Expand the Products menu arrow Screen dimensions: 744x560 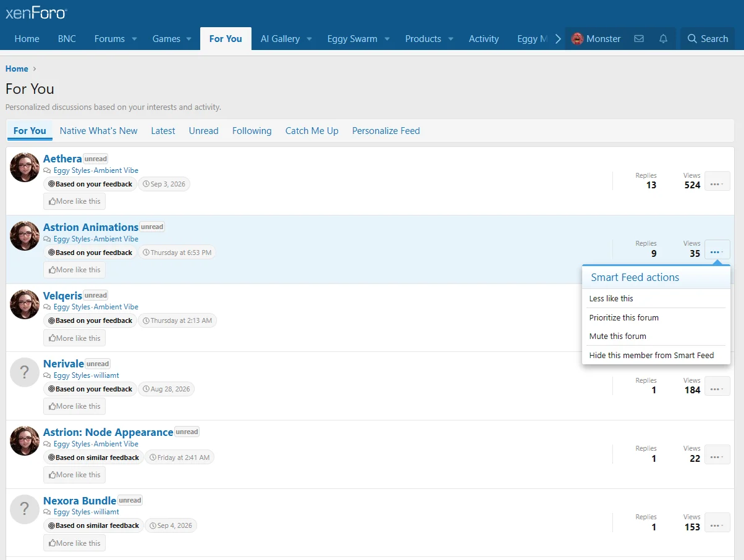click(450, 39)
